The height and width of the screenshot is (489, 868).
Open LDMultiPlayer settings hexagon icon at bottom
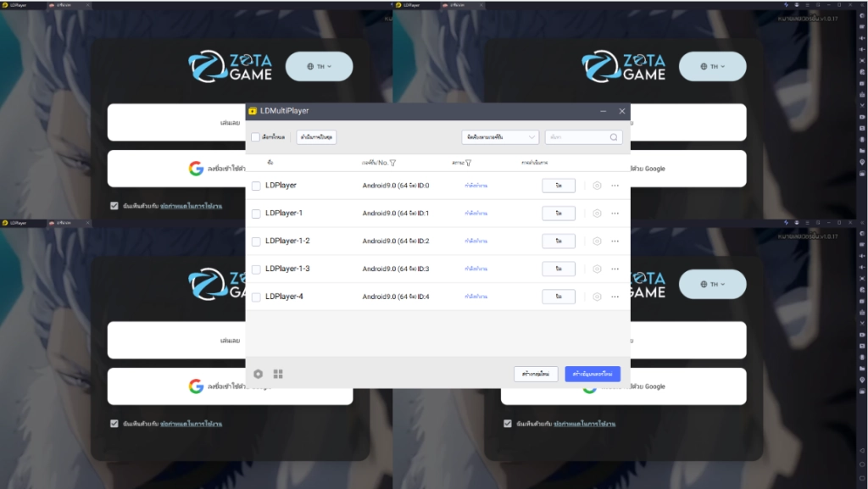click(x=258, y=374)
